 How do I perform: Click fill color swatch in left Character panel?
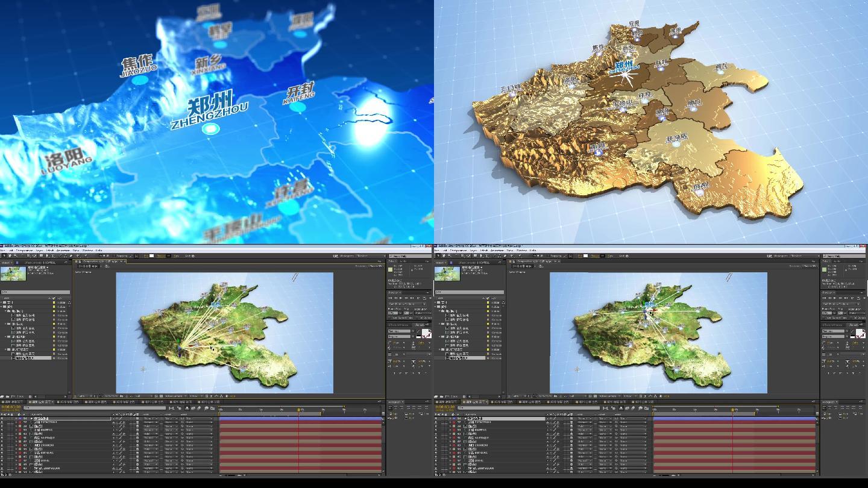pyautogui.click(x=425, y=333)
